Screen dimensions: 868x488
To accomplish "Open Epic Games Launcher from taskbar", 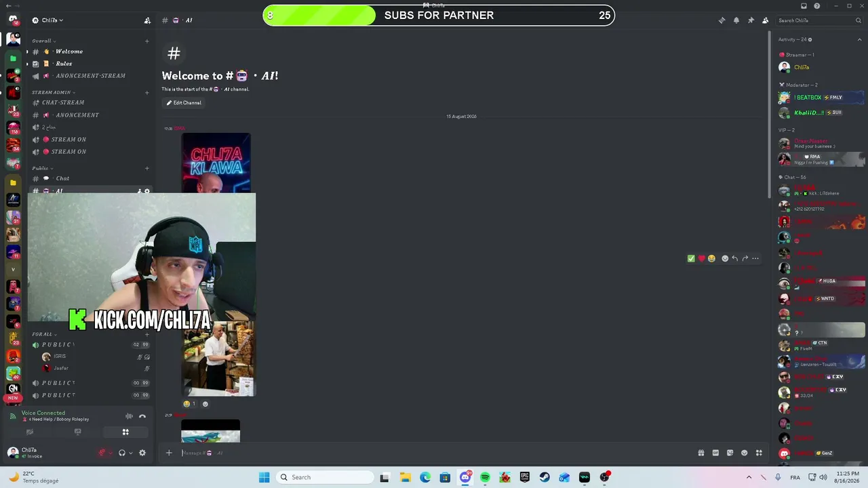I will click(x=525, y=477).
